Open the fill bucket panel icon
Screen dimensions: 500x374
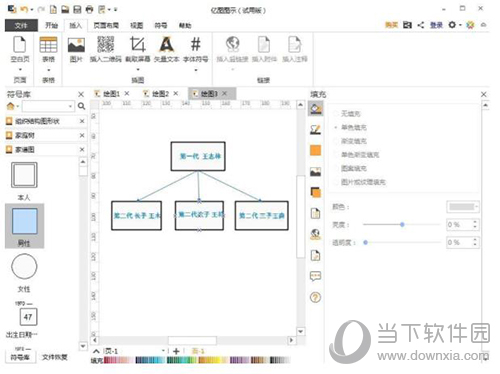315,108
